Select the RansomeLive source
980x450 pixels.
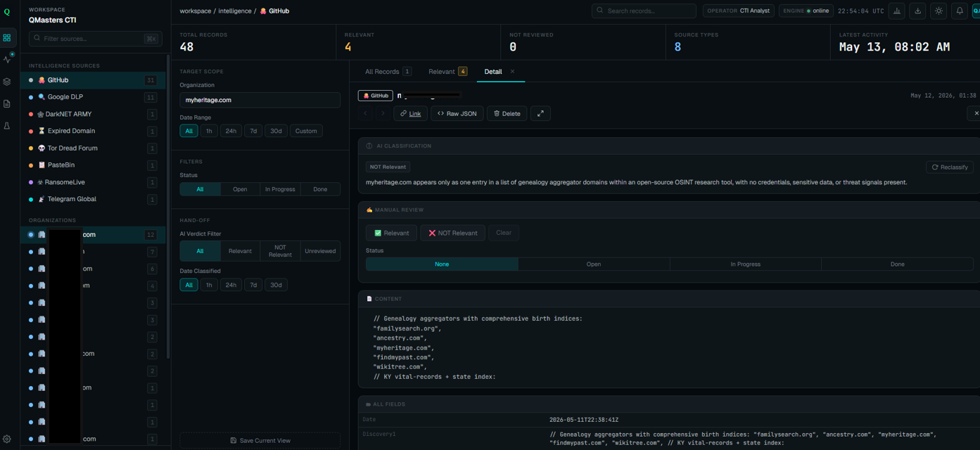click(x=93, y=182)
